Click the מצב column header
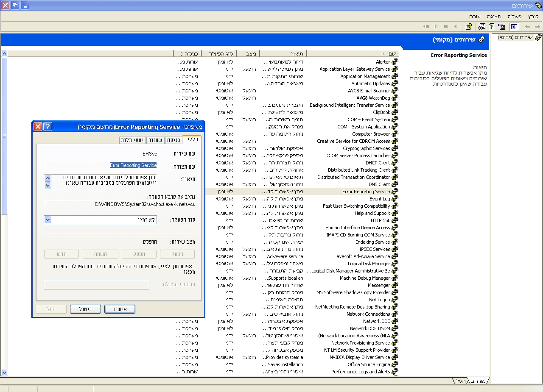 [x=248, y=53]
